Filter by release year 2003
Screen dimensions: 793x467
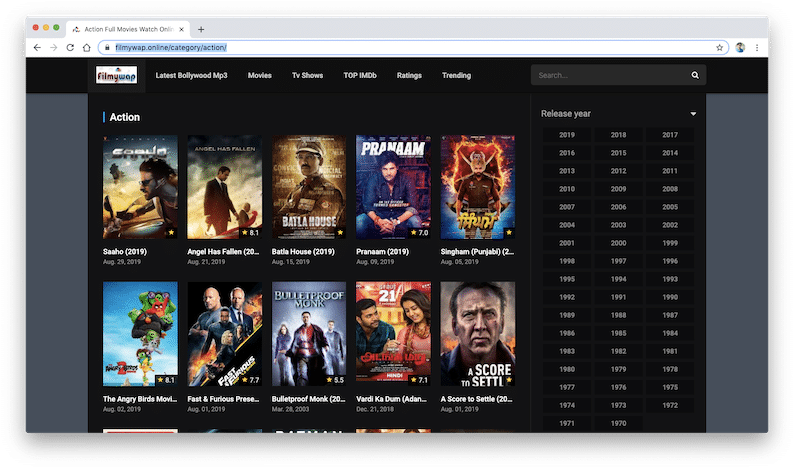[619, 225]
